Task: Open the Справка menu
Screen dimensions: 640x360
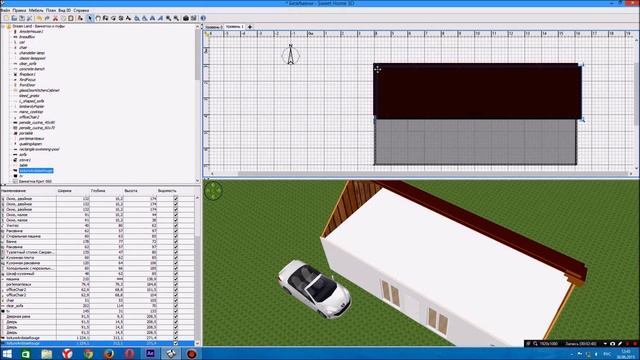Action: click(x=81, y=10)
